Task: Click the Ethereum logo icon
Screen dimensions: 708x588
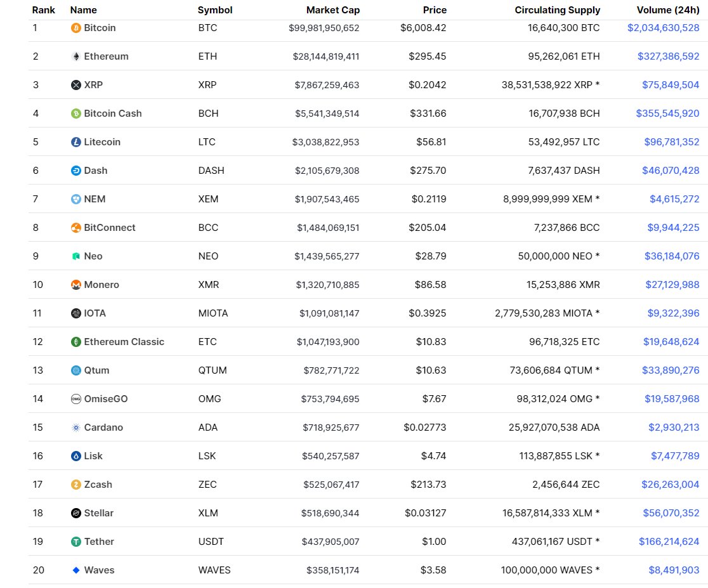Action: point(76,56)
